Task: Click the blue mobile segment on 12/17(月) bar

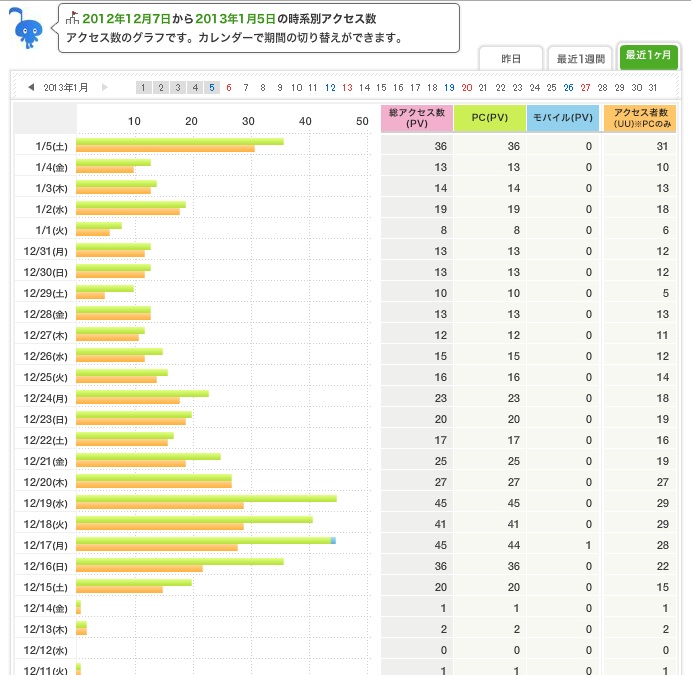Action: tap(334, 541)
